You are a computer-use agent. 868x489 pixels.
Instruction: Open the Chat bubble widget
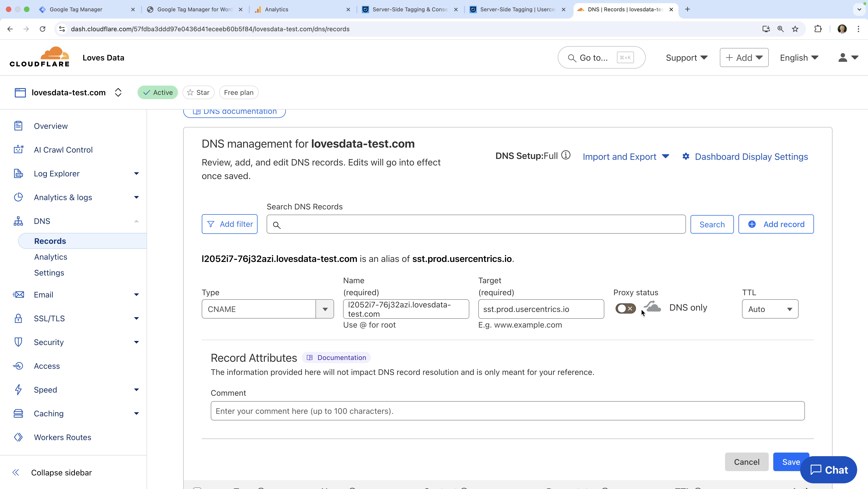click(x=828, y=470)
